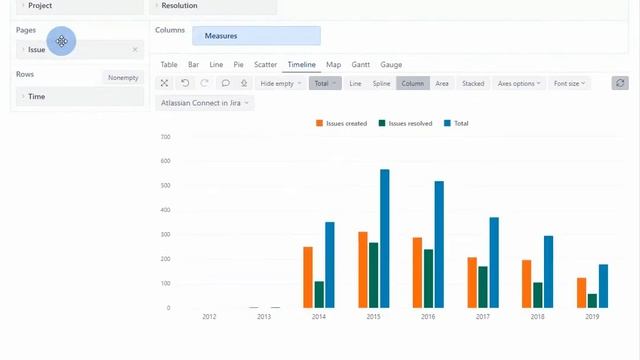This screenshot has height=360, width=640.
Task: Click the 2013 label on the time axis
Action: [264, 316]
